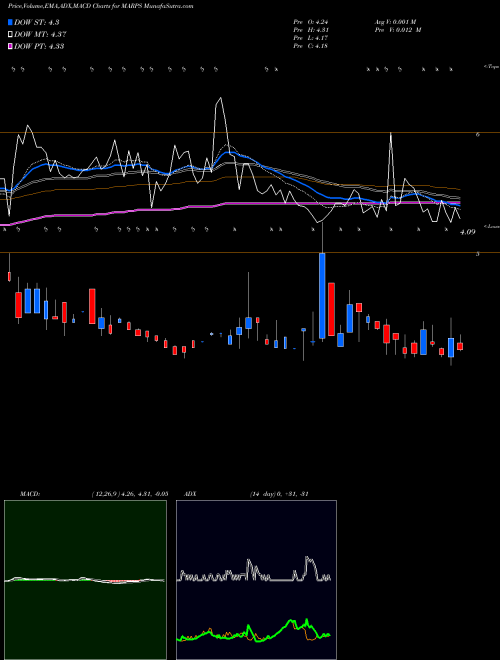500x660 pixels.
Task: Click the 'Pre O: 4.24' open value
Action: point(311,22)
